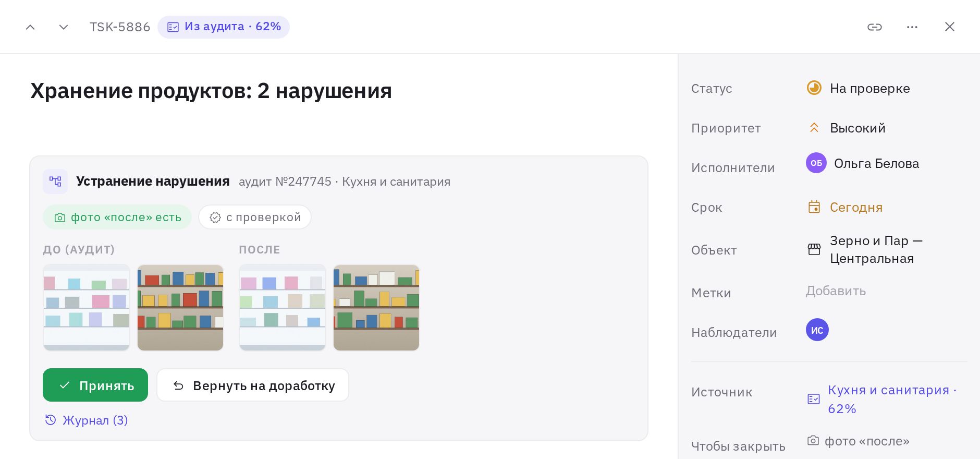Open second ДО (АУДИТ) wooden shelf photo

tap(180, 307)
